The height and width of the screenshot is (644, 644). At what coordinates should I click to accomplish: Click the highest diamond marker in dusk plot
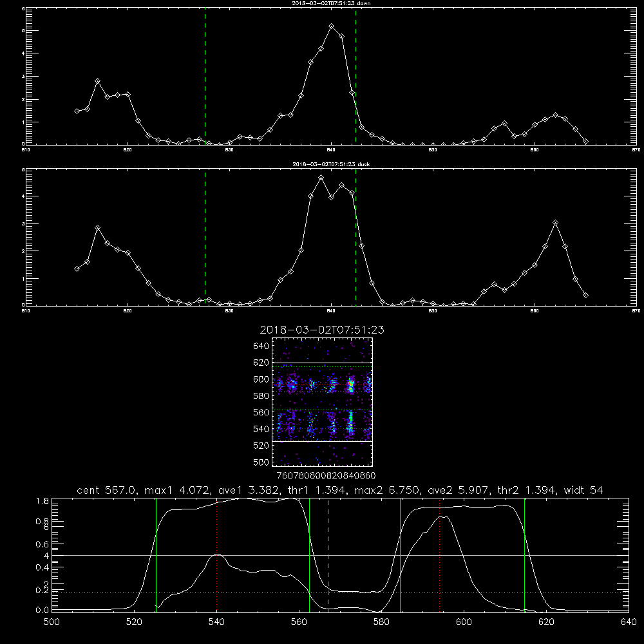pos(321,178)
